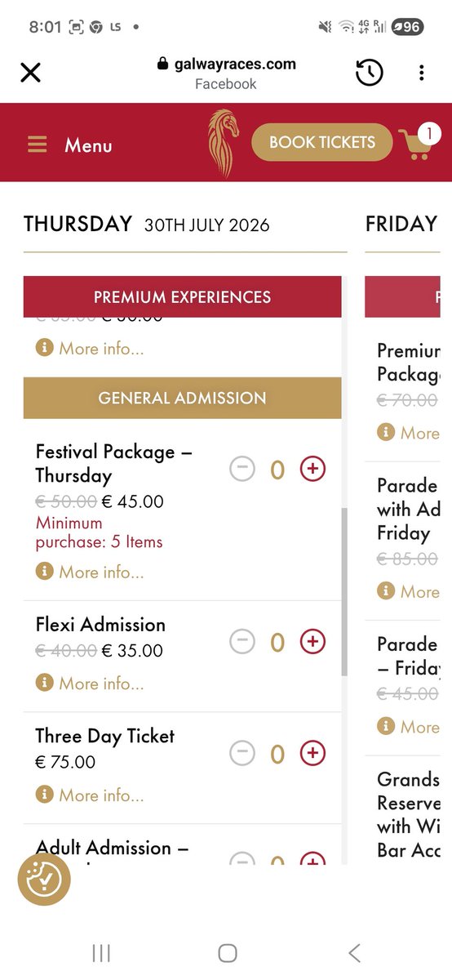
Task: Close the in-app browser with X
Action: (30, 73)
